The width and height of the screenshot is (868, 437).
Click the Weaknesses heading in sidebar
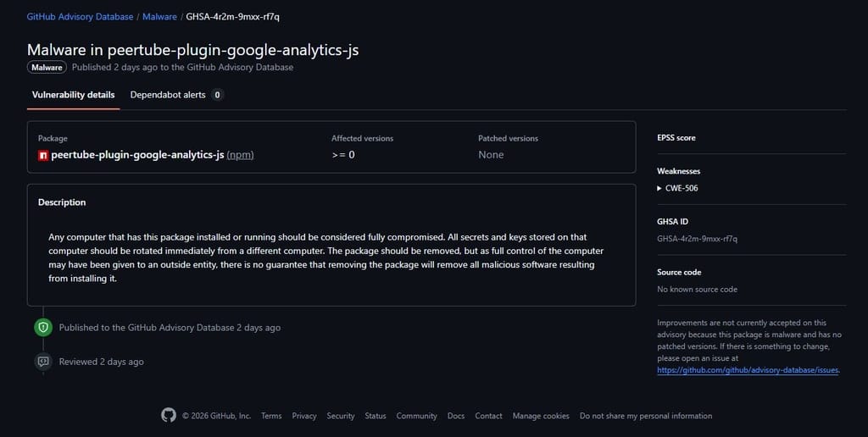tap(679, 171)
